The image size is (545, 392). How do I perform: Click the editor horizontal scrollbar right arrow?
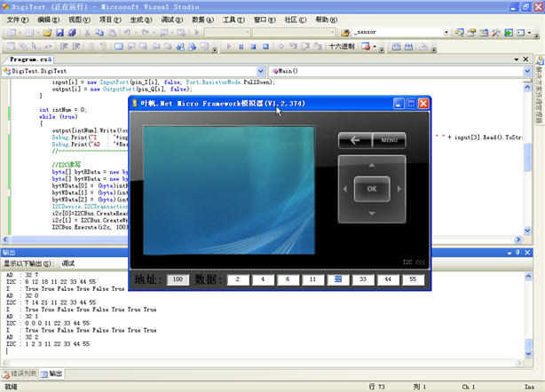[x=518, y=239]
